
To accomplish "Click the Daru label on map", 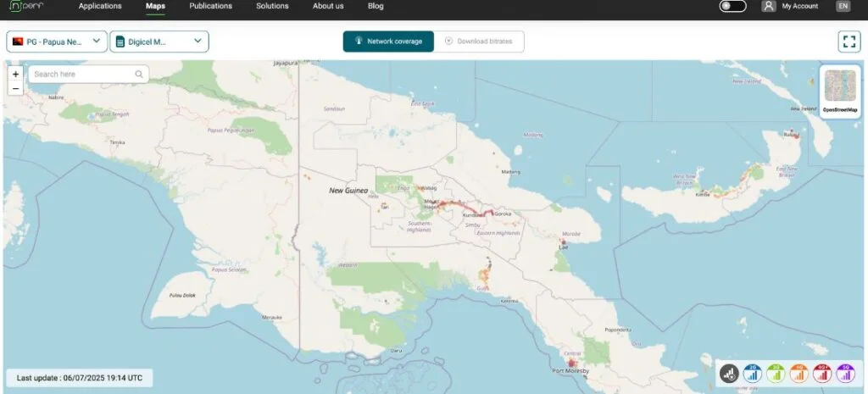I will (x=397, y=350).
